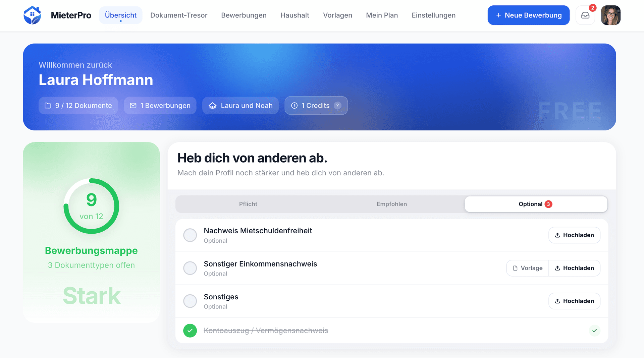Open the inbox notifications icon
The image size is (644, 358).
(585, 15)
